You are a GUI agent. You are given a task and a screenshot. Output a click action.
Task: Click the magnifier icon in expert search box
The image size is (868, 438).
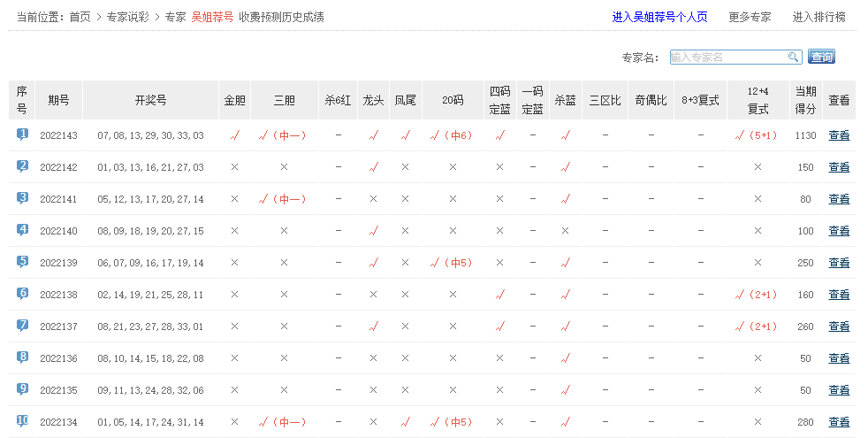point(793,58)
